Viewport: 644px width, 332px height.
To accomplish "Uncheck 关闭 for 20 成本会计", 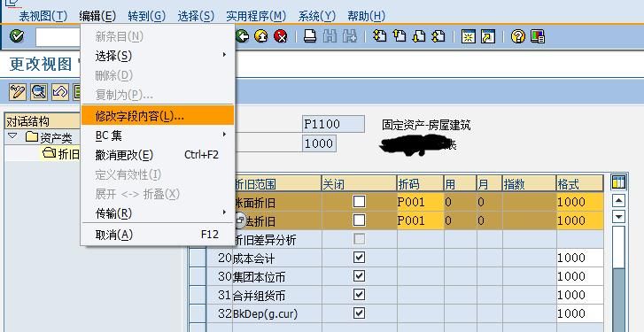I will tap(360, 258).
